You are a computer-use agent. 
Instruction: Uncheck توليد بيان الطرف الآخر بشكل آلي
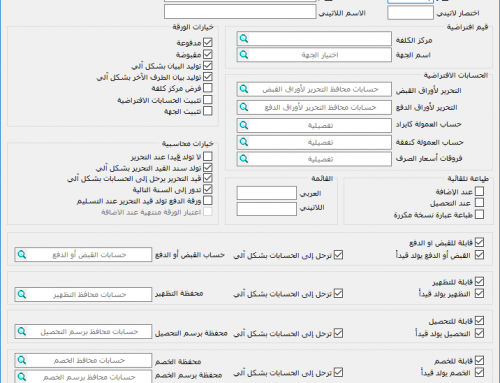click(208, 77)
